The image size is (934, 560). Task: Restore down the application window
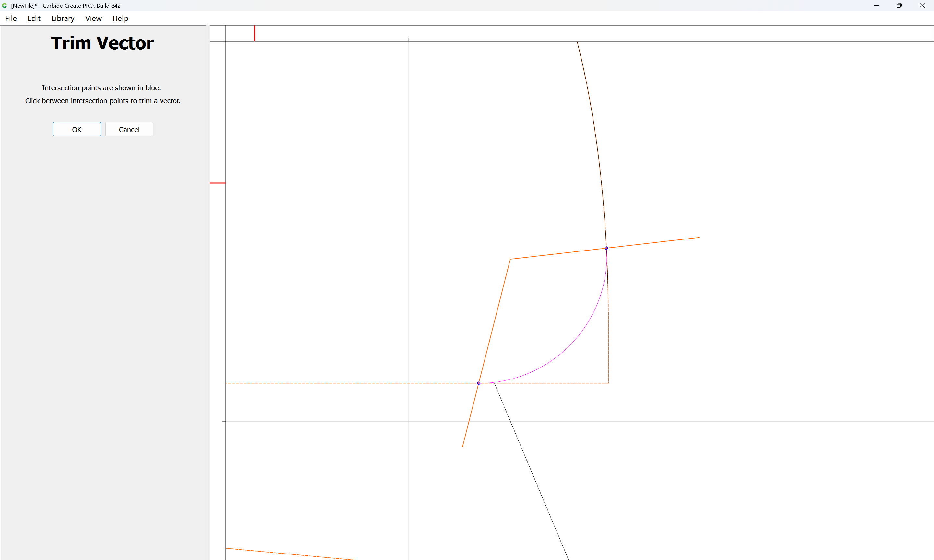(899, 6)
